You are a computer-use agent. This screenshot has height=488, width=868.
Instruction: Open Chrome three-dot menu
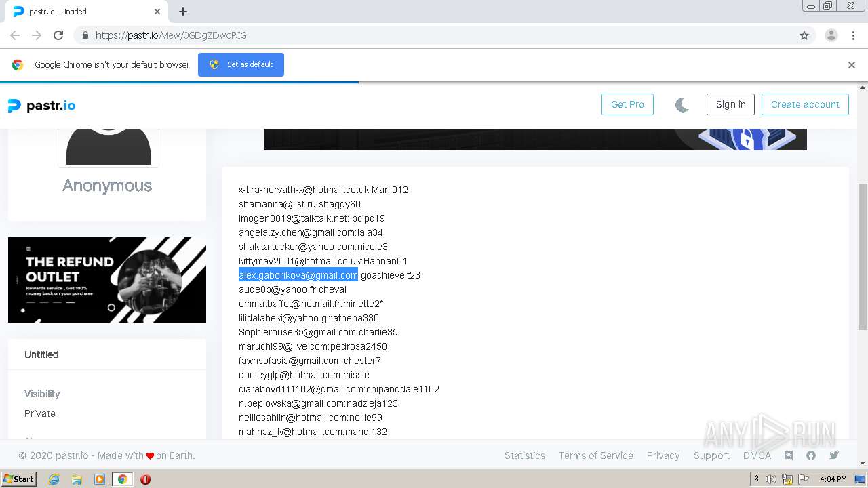(854, 35)
